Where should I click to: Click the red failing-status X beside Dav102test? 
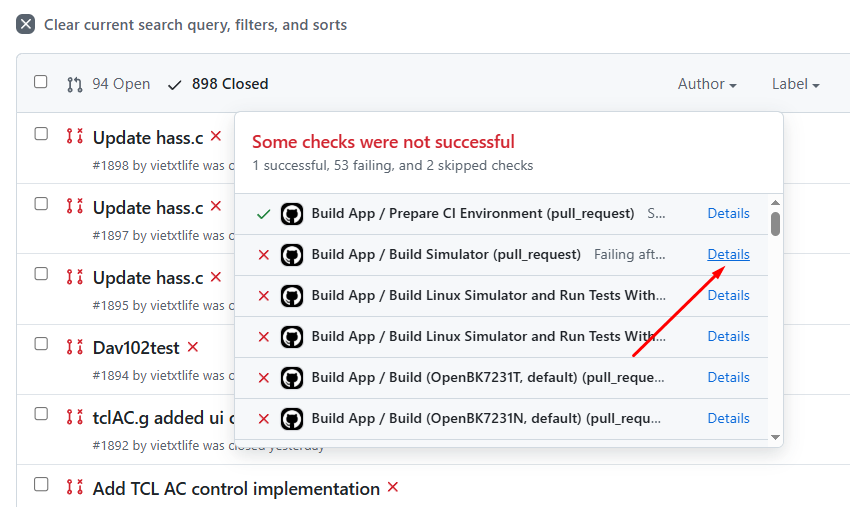(193, 347)
